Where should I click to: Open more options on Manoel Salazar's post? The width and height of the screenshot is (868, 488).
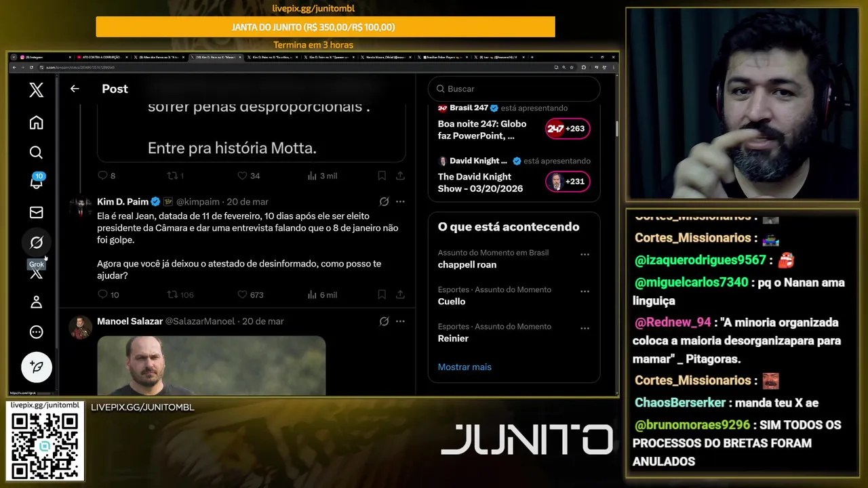coord(400,321)
